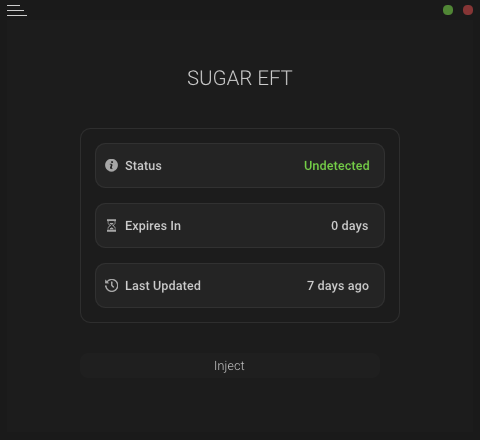
Task: Click the gap between Status and Expires In rows
Action: click(x=240, y=196)
